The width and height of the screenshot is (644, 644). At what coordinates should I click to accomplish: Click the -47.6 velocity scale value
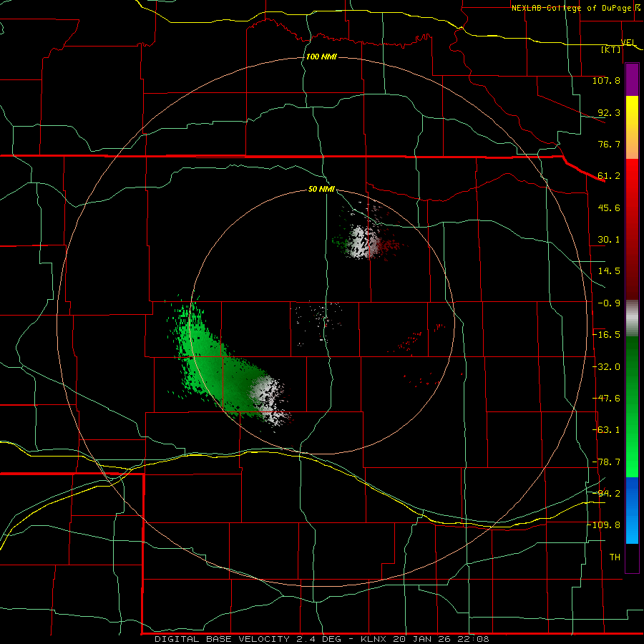606,399
